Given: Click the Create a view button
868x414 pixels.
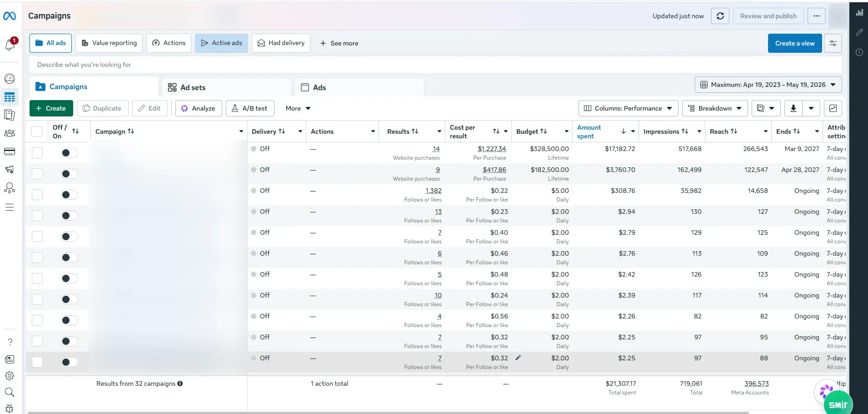Looking at the screenshot, I should click(795, 43).
